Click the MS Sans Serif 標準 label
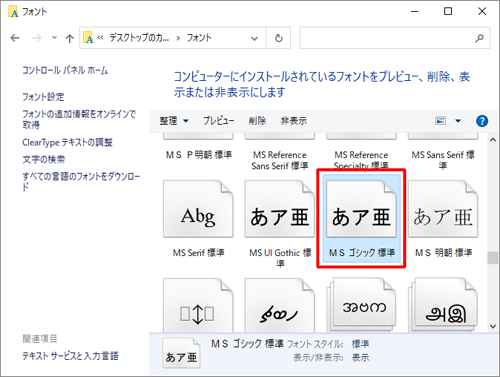This screenshot has height=377, width=500. point(443,160)
